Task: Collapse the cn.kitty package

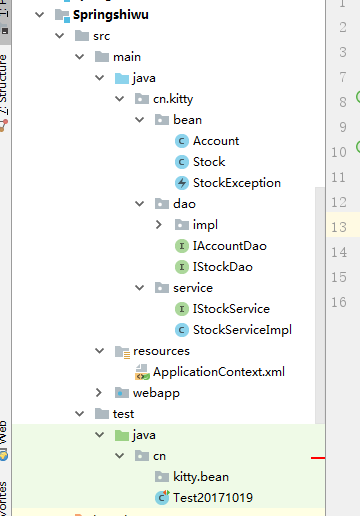Action: coord(120,99)
